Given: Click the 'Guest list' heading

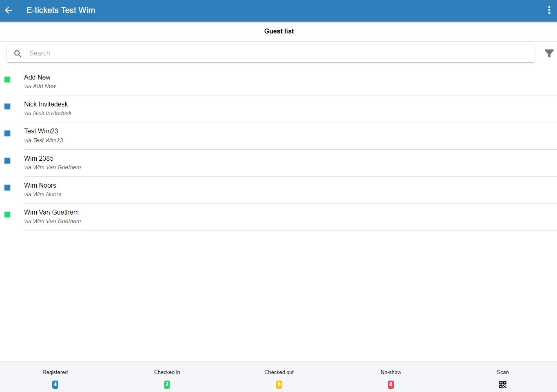Looking at the screenshot, I should 279,31.
